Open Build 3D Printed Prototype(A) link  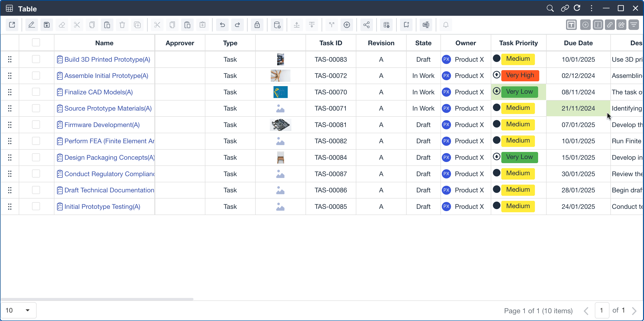(107, 59)
